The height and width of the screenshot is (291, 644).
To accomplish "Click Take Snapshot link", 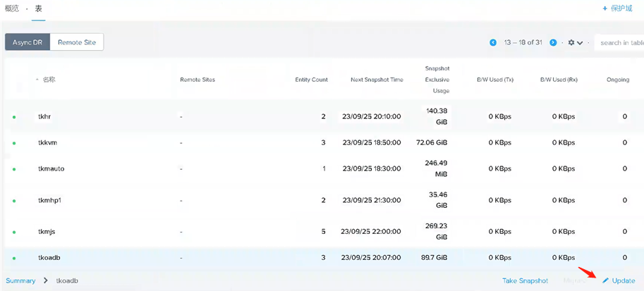I will point(525,280).
